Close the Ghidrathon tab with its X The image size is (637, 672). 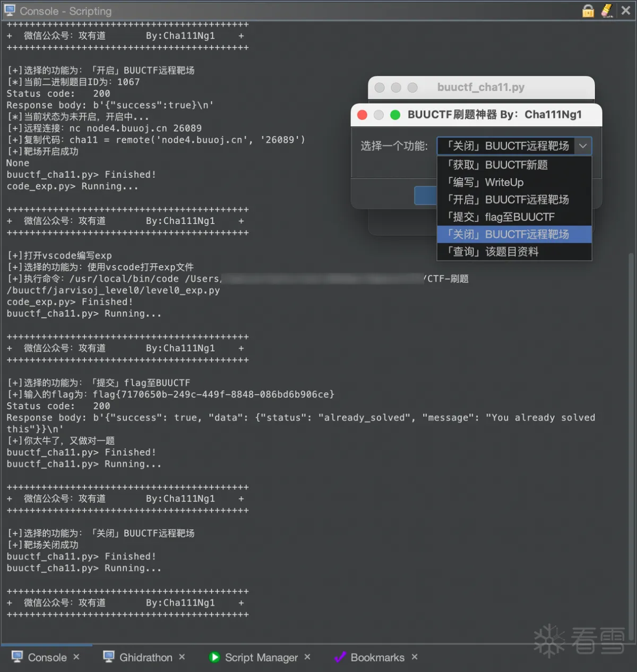tap(182, 657)
